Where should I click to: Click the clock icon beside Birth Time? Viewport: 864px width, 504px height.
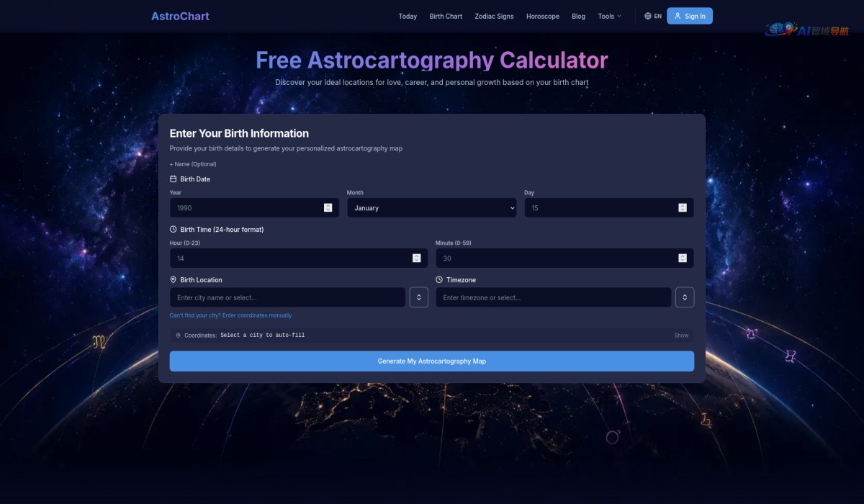point(173,229)
